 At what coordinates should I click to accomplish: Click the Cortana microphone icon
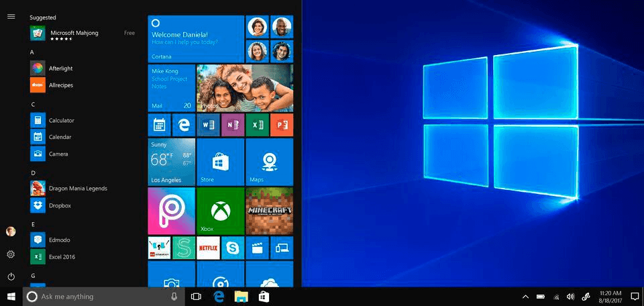174,297
